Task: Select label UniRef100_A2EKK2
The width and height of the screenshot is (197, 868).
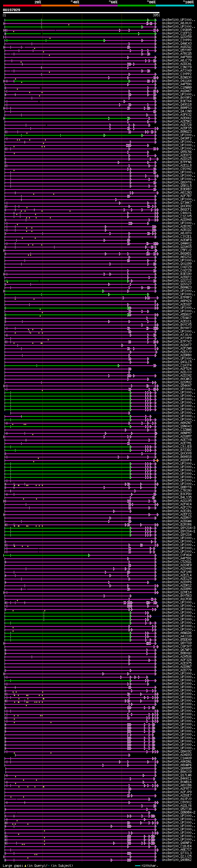Action: [177, 118]
